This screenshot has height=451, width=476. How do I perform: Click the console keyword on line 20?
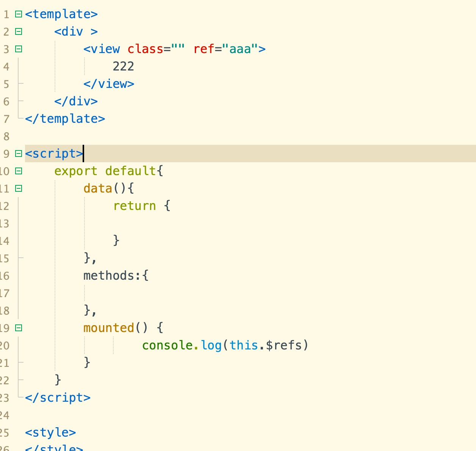(167, 346)
